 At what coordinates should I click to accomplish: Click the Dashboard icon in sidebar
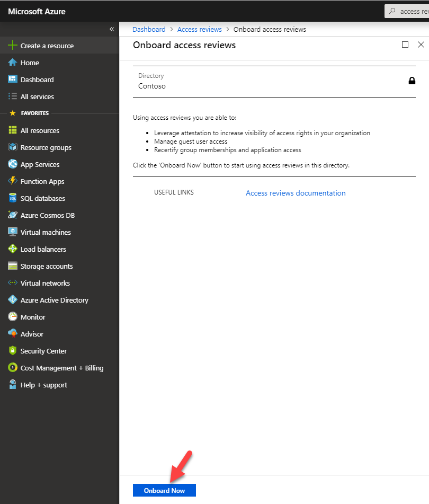13,79
